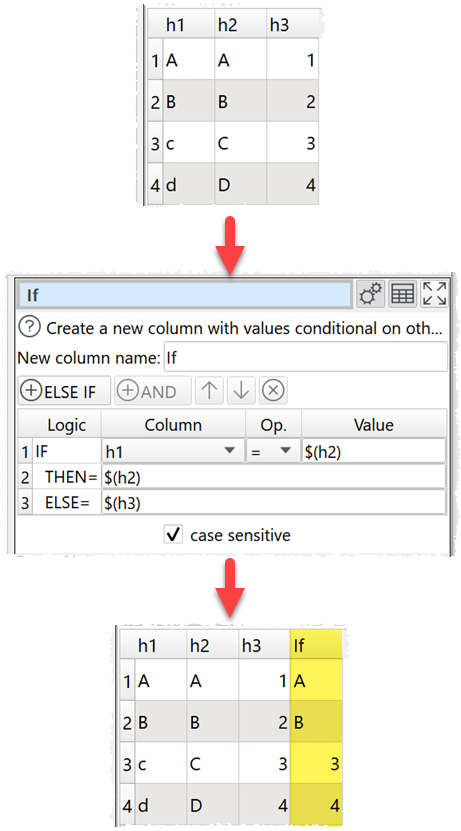Viewport: 461px width, 831px height.
Task: Delete the condition row with the X icon
Action: pyautogui.click(x=273, y=391)
